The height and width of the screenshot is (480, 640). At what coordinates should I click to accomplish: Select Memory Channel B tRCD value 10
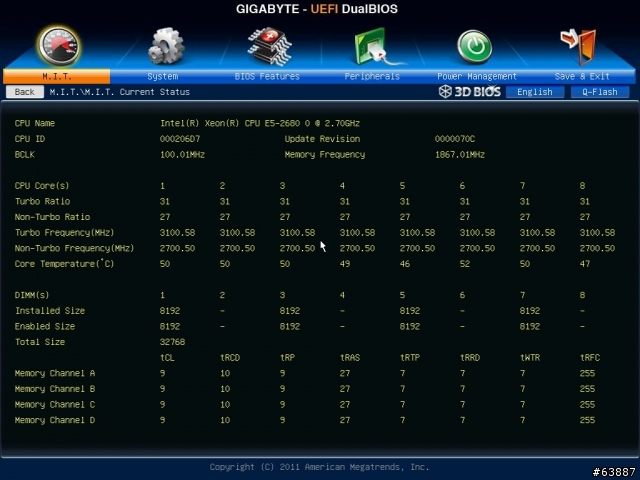click(x=225, y=389)
